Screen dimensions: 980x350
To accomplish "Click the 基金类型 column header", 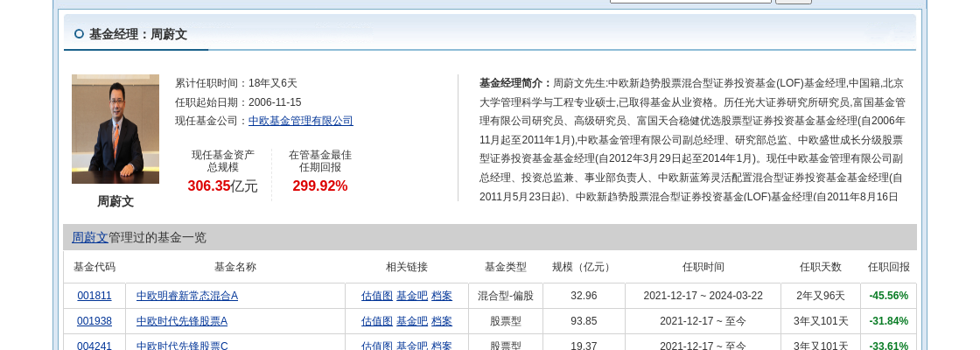I will click(x=506, y=267).
